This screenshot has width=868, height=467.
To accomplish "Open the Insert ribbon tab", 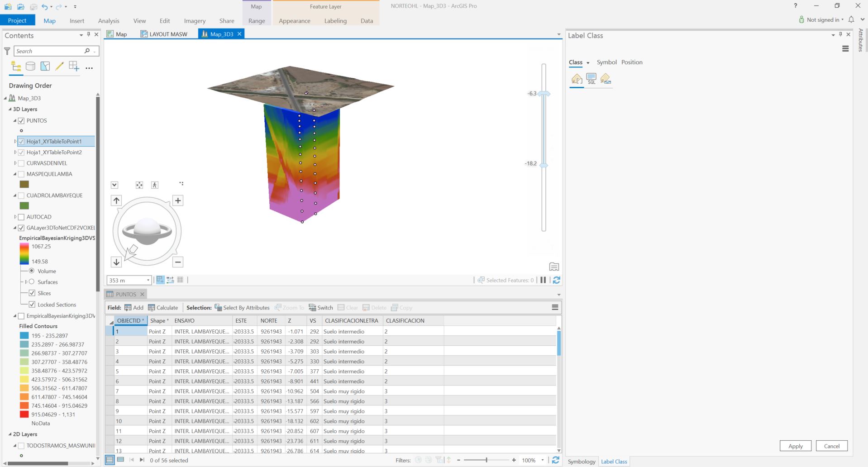I will pyautogui.click(x=77, y=21).
